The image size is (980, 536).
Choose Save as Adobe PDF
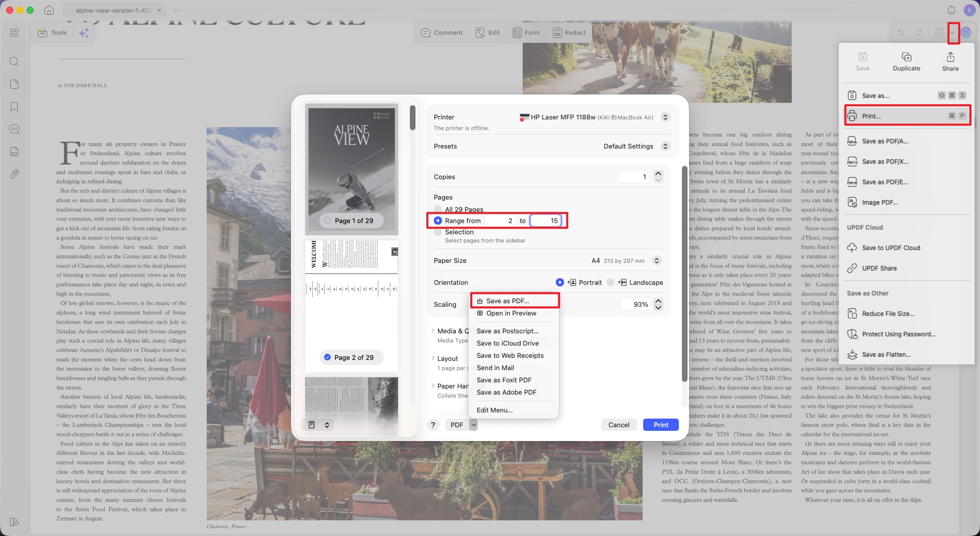514,393
